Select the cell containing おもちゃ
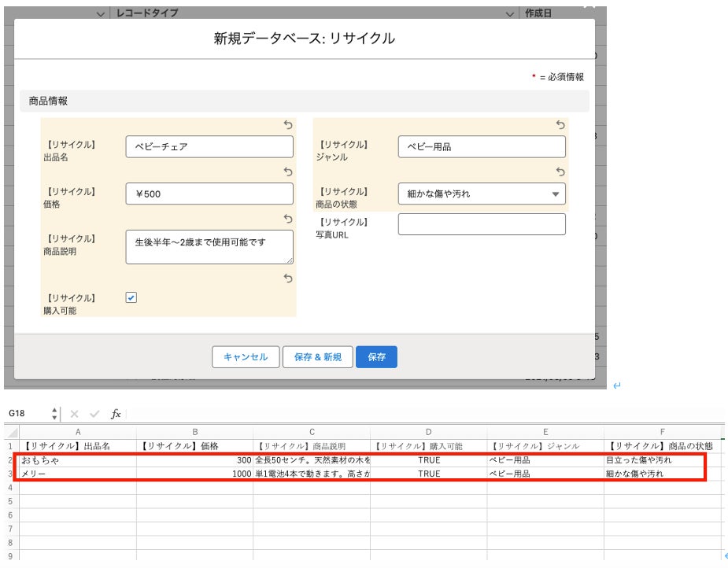Image resolution: width=728 pixels, height=568 pixels. point(78,460)
